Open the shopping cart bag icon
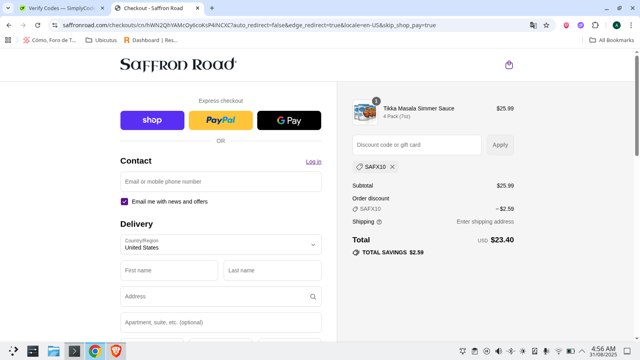The height and width of the screenshot is (360, 640). coord(509,65)
